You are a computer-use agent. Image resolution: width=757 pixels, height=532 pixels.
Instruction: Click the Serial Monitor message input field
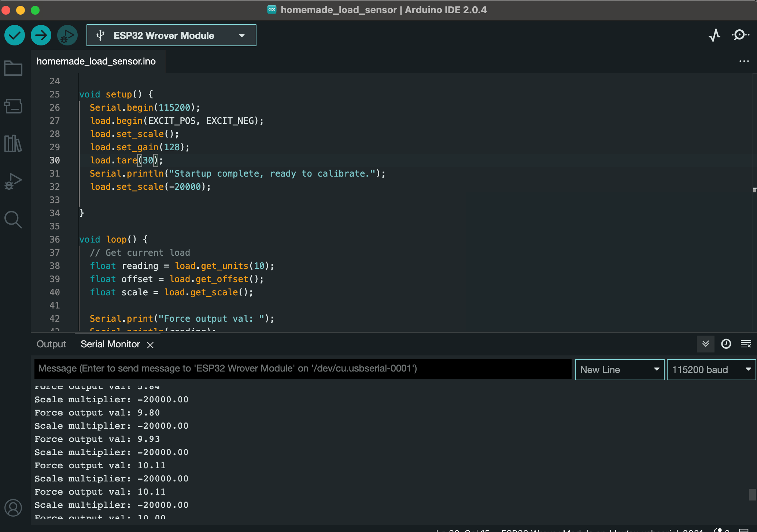(x=303, y=369)
